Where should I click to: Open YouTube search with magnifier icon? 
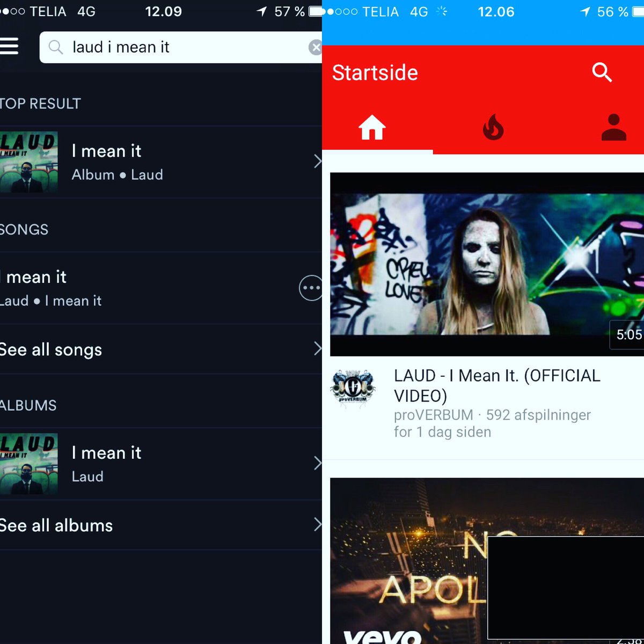602,72
